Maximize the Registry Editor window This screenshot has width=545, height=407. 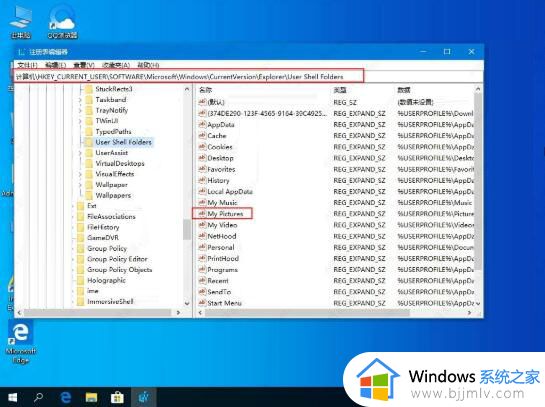pos(447,52)
